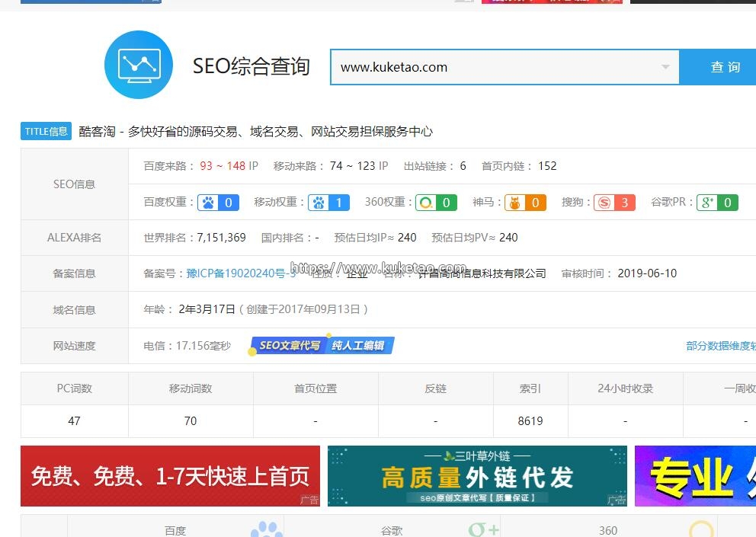This screenshot has width=756, height=537.
Task: Click the Sogou weight badge icon
Action: 614,203
